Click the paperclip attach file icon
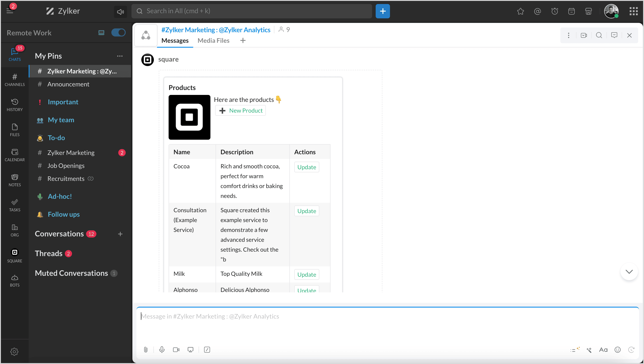644x364 pixels. tap(146, 350)
